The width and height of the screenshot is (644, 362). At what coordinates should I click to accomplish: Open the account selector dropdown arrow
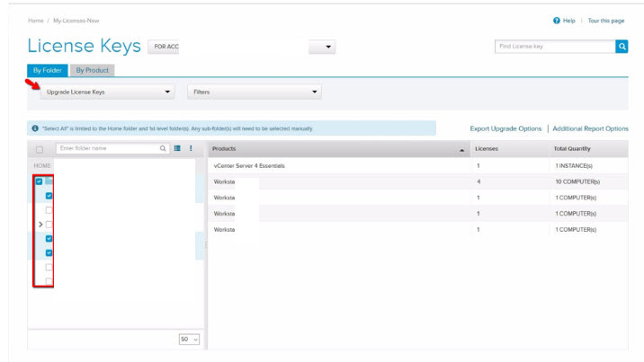328,47
